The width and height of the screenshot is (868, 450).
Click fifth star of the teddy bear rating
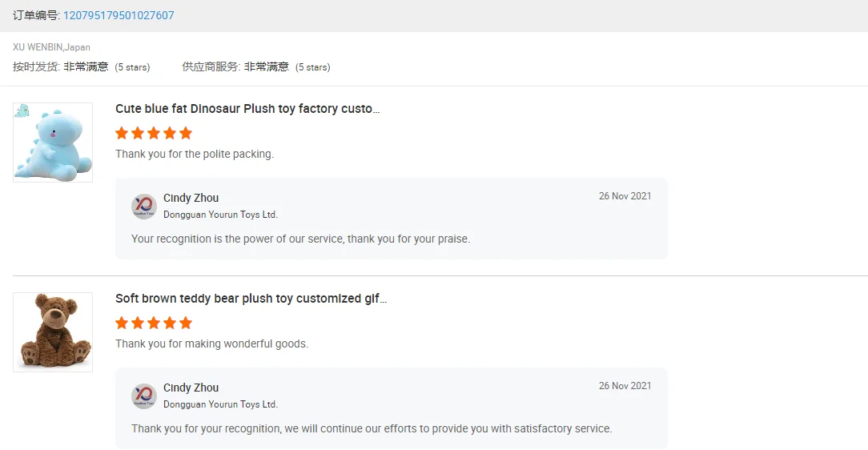pos(186,323)
